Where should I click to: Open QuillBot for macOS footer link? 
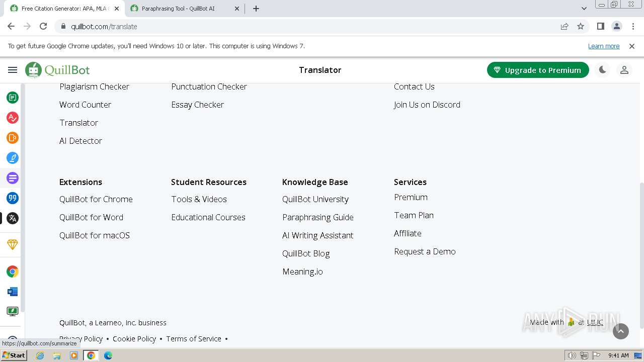[95, 235]
